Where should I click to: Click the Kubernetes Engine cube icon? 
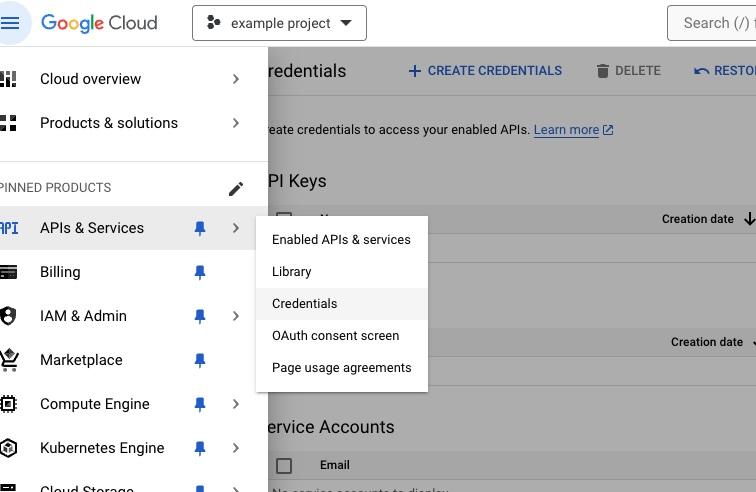tap(8, 448)
